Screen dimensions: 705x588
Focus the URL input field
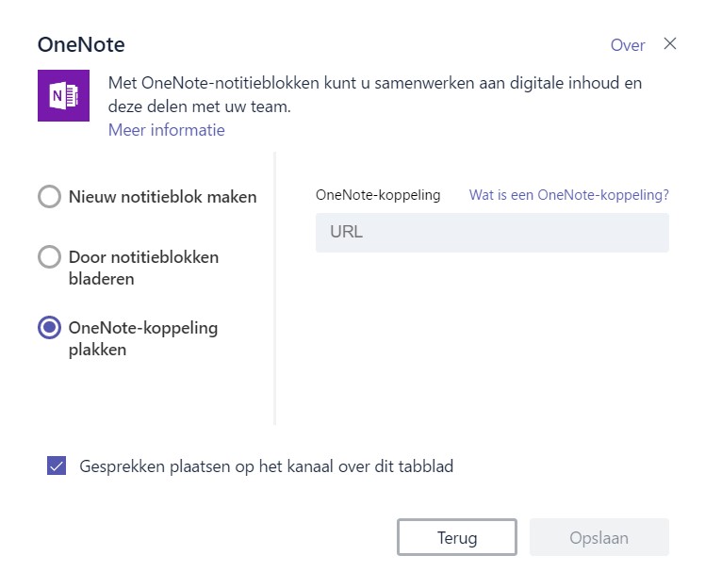click(492, 233)
